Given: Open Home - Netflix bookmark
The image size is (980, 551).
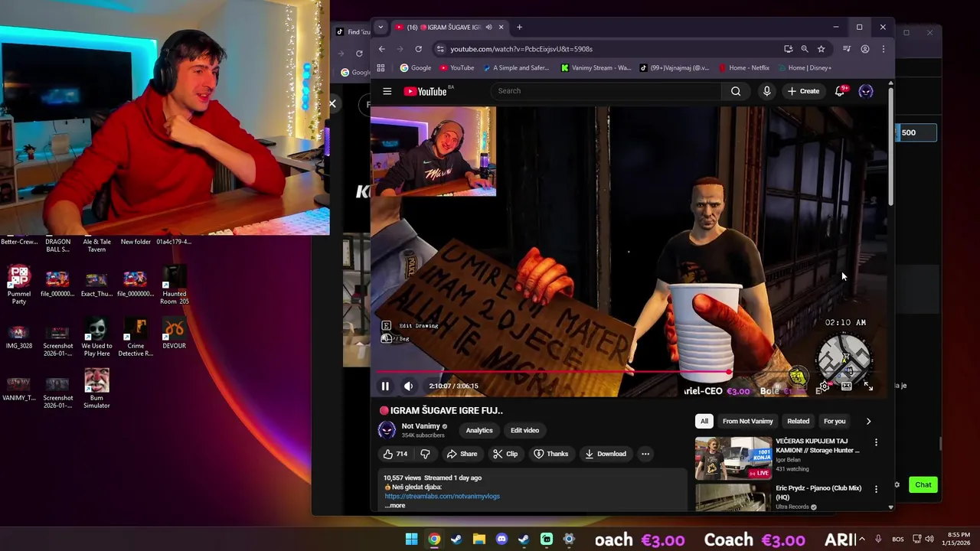Looking at the screenshot, I should (743, 68).
